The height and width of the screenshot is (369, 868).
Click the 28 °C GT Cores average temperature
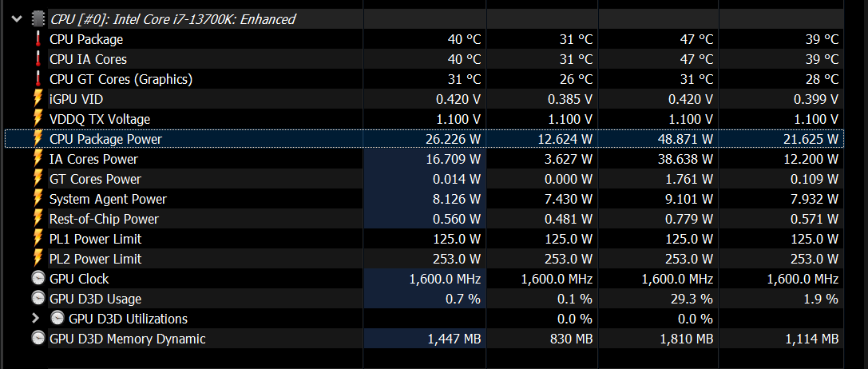click(822, 79)
